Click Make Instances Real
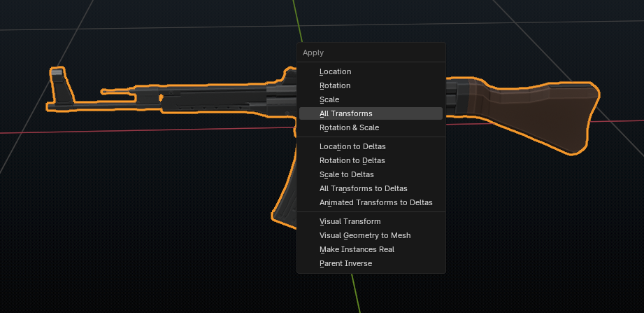This screenshot has width=644, height=313. pyautogui.click(x=357, y=249)
